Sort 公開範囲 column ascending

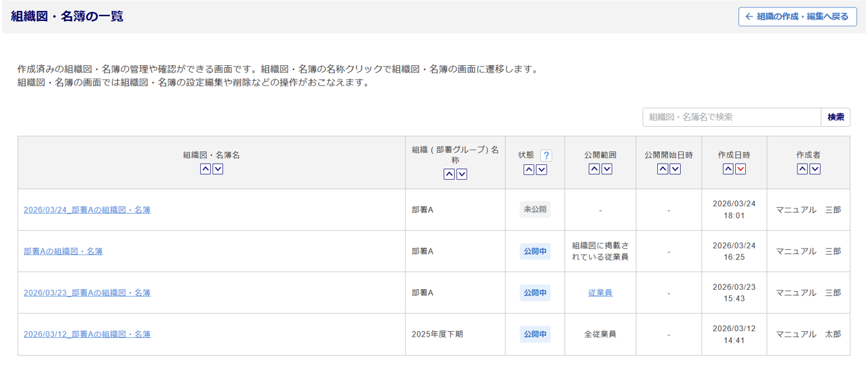click(x=594, y=169)
